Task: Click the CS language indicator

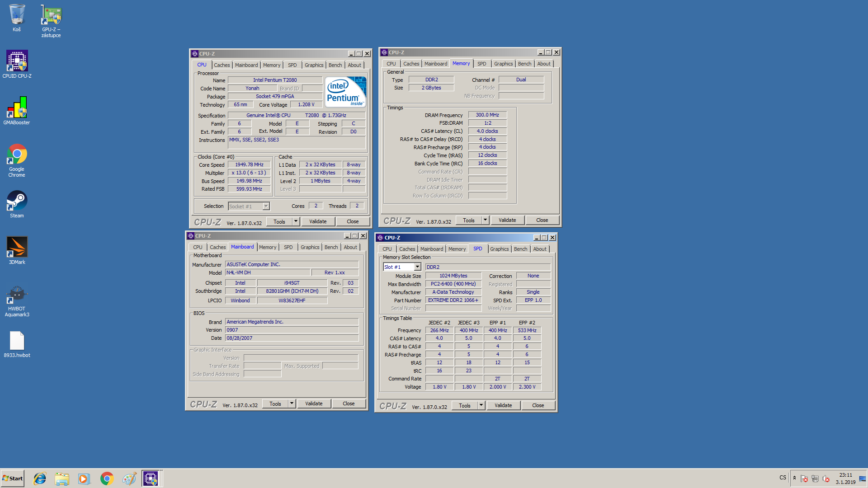Action: tap(783, 478)
